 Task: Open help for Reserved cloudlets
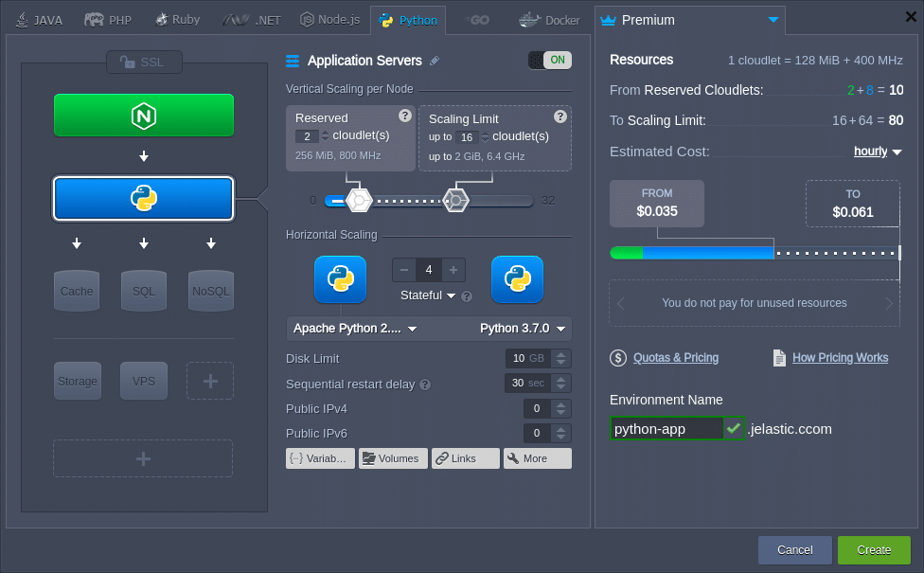tap(405, 116)
